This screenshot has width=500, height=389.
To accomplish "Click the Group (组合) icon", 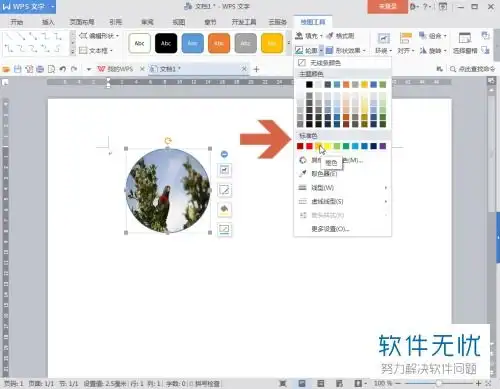I will 423,35.
